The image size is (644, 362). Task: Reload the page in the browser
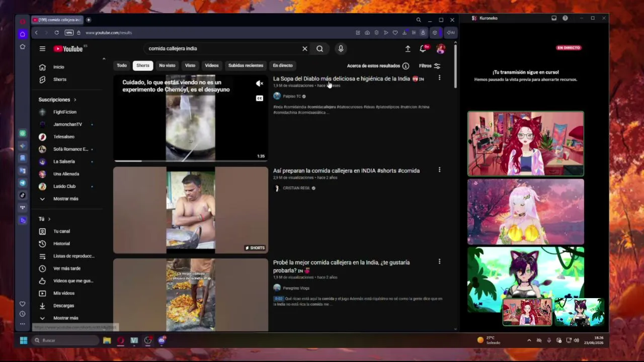click(x=56, y=33)
